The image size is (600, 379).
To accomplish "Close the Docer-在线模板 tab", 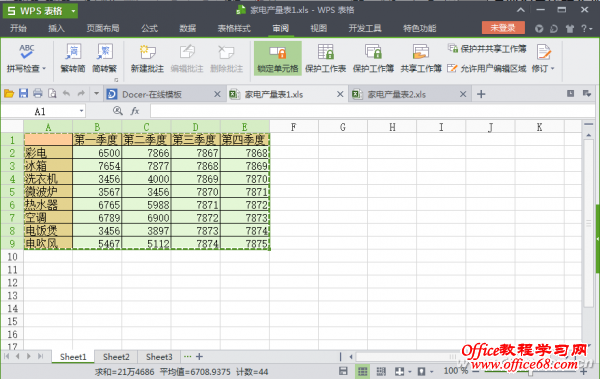I will coord(217,94).
